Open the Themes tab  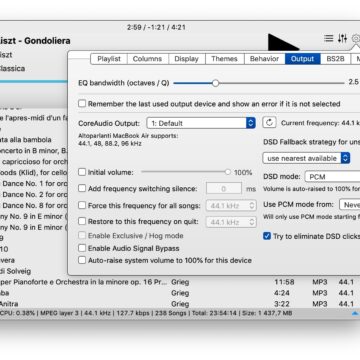click(224, 59)
